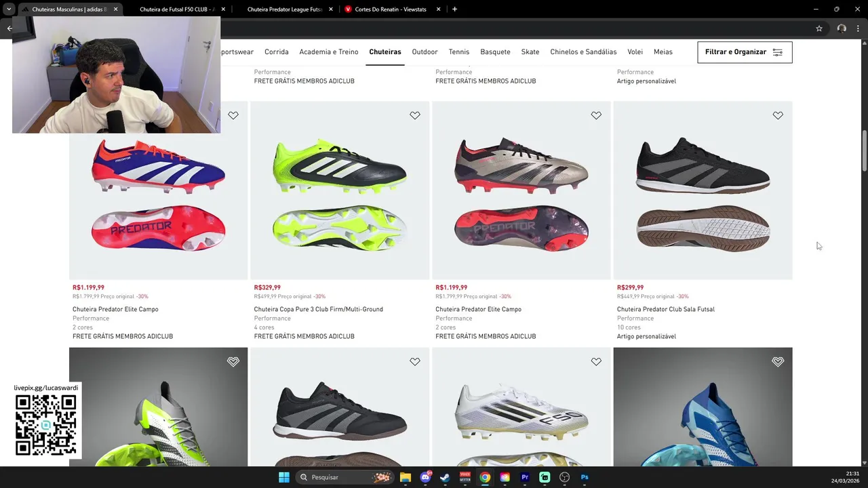This screenshot has width=868, height=488.
Task: Open a new browser tab with plus
Action: [x=454, y=9]
